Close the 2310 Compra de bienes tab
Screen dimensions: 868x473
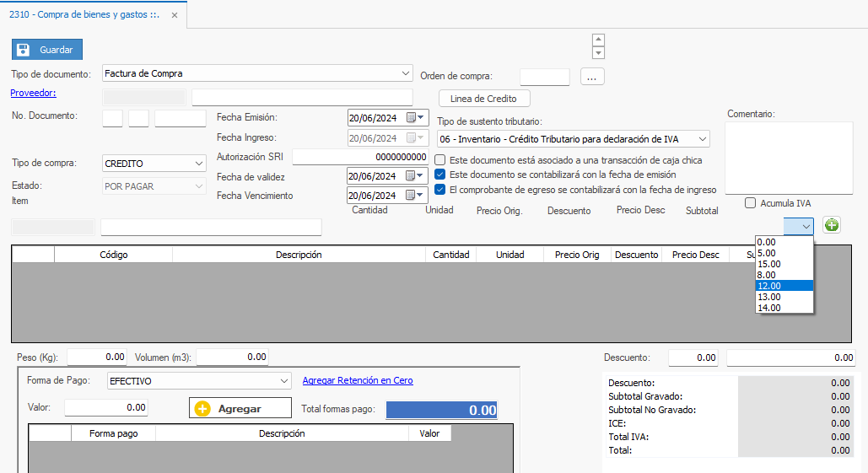[175, 14]
